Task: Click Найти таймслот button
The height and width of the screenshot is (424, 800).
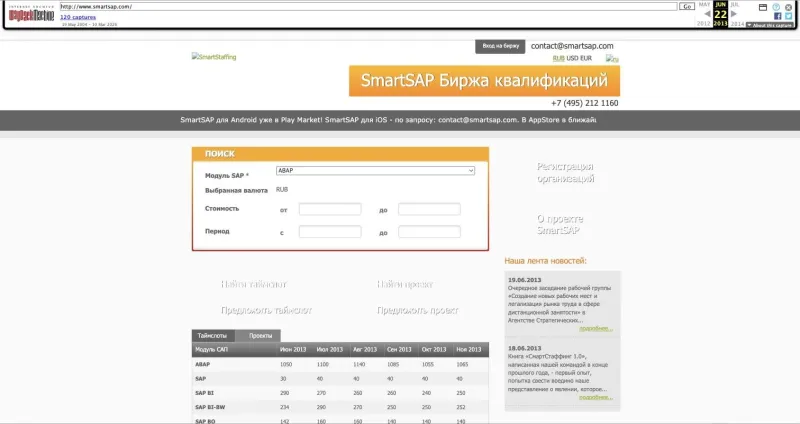Action: click(254, 284)
